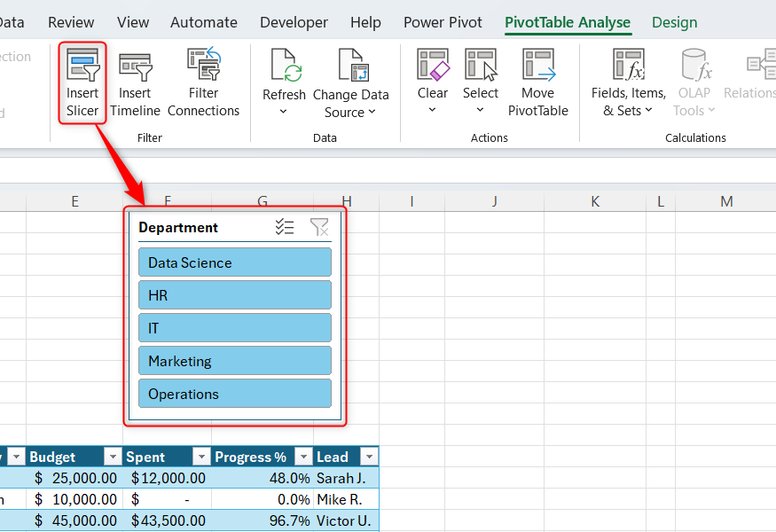Click the Insert Slicer icon

pos(82,65)
